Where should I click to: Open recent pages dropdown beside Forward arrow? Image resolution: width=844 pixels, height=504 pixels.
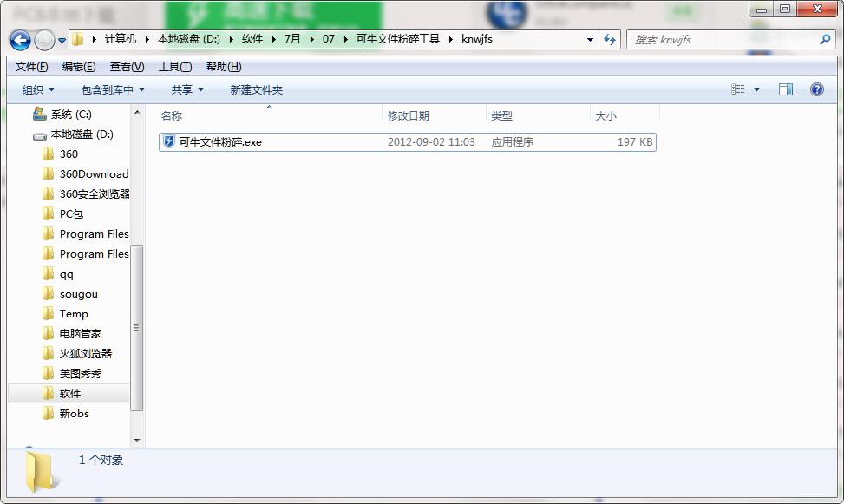pos(62,41)
